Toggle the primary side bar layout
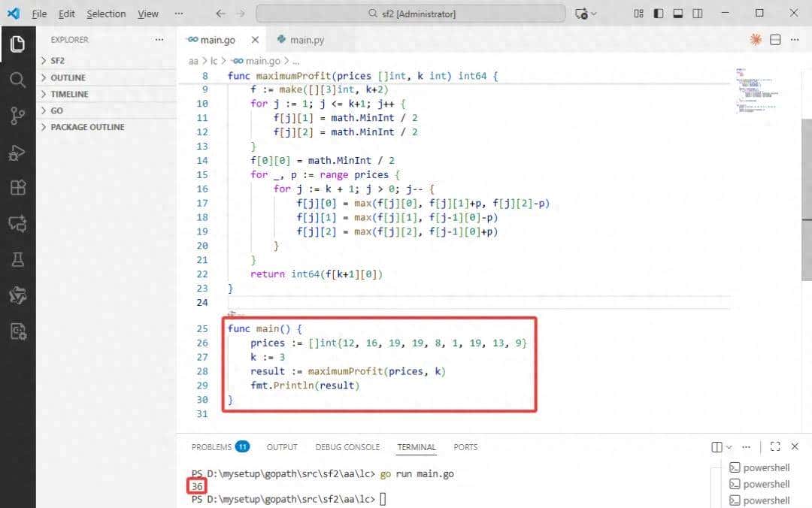Image resolution: width=812 pixels, height=508 pixels. click(659, 14)
